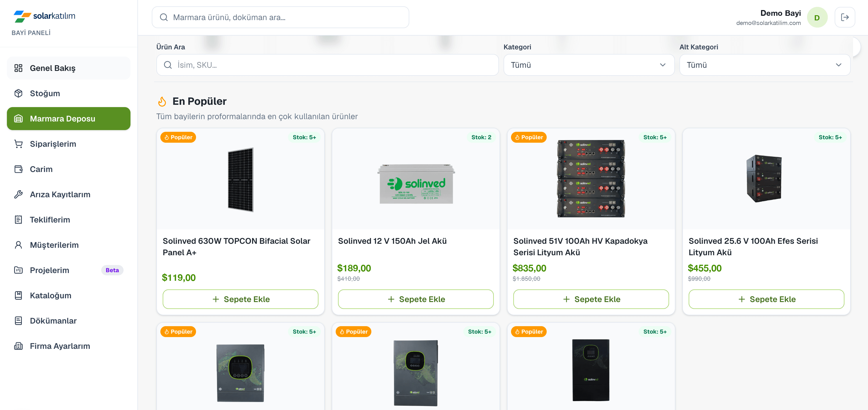
Task: Click the İsim, SKU product search field
Action: point(327,65)
